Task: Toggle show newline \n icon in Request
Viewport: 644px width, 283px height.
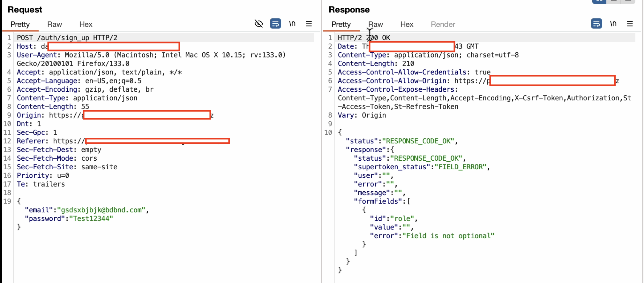Action: (x=292, y=24)
